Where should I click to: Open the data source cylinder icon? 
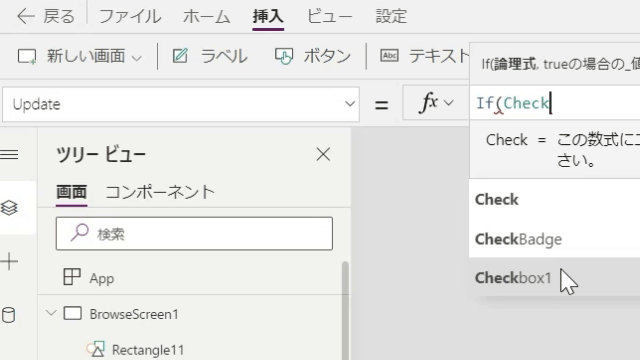coord(9,315)
